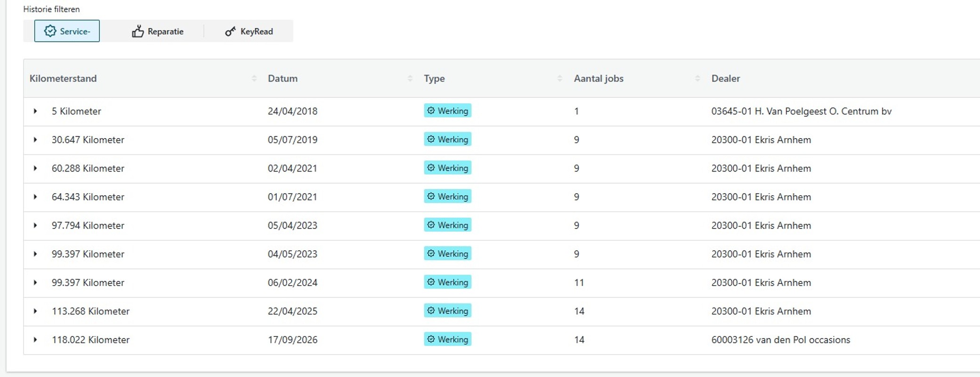The height and width of the screenshot is (377, 980).
Task: Click the Werking badge dated 05/04/2023
Action: pyautogui.click(x=448, y=225)
